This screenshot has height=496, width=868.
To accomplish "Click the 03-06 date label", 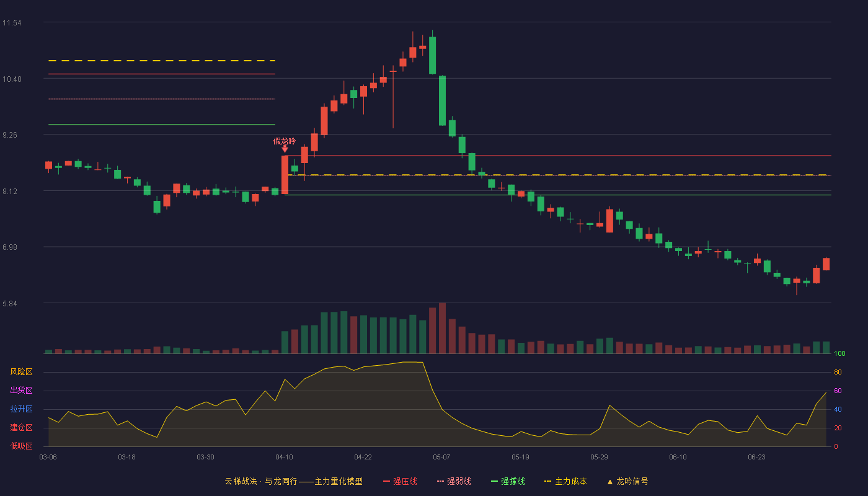I will coord(48,457).
